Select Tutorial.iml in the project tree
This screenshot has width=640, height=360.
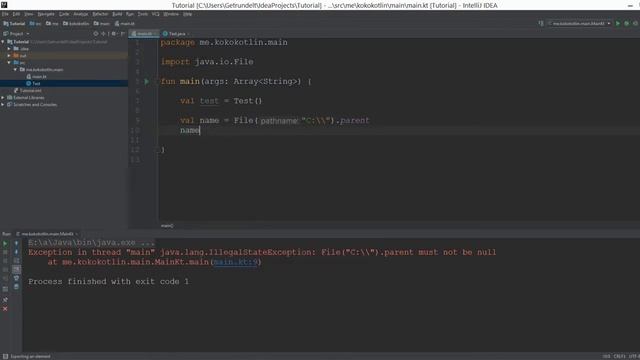coord(27,91)
